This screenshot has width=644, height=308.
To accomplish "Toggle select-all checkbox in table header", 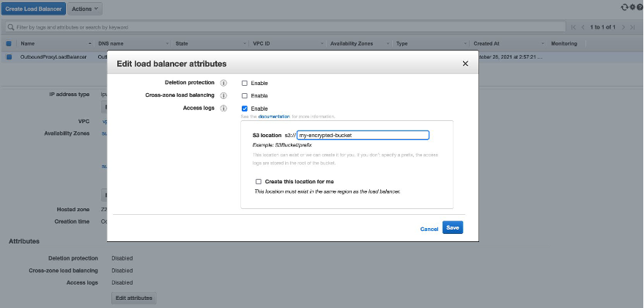I will click(x=9, y=43).
